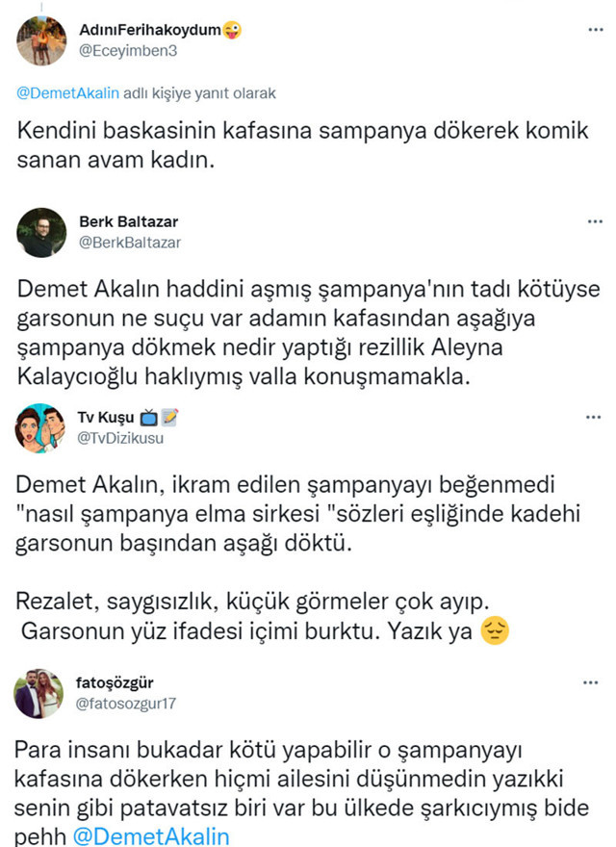Click Tv Kuşu's profile picture
The height and width of the screenshot is (847, 616).
(39, 426)
